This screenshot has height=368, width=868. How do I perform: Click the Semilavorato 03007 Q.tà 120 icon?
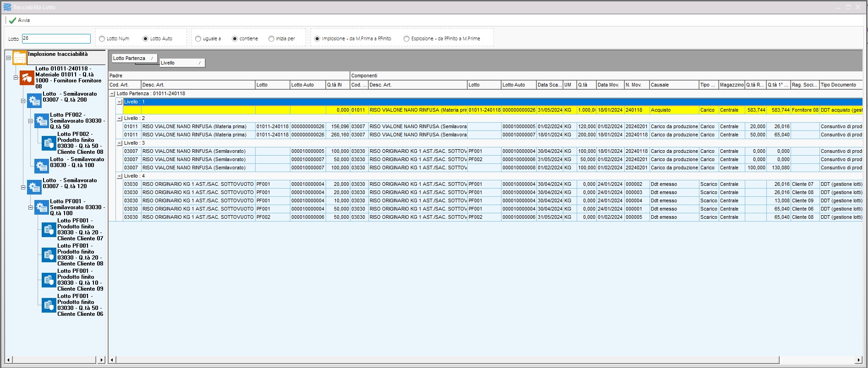click(x=34, y=187)
